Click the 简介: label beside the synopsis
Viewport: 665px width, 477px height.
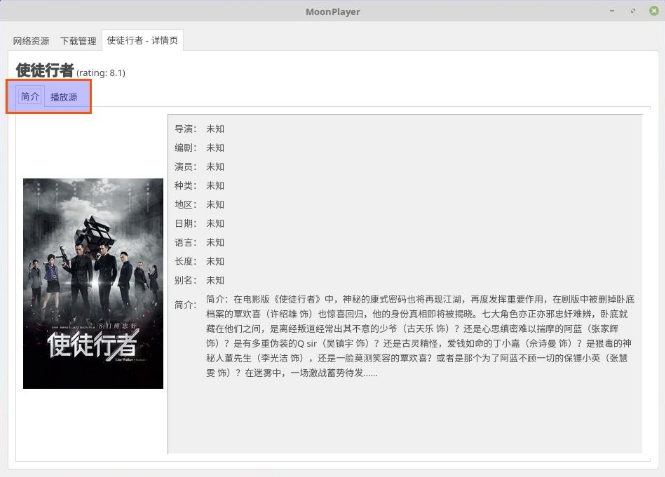[185, 304]
